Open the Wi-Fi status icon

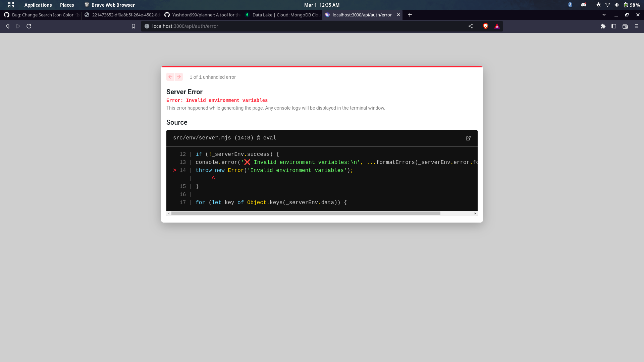point(607,5)
